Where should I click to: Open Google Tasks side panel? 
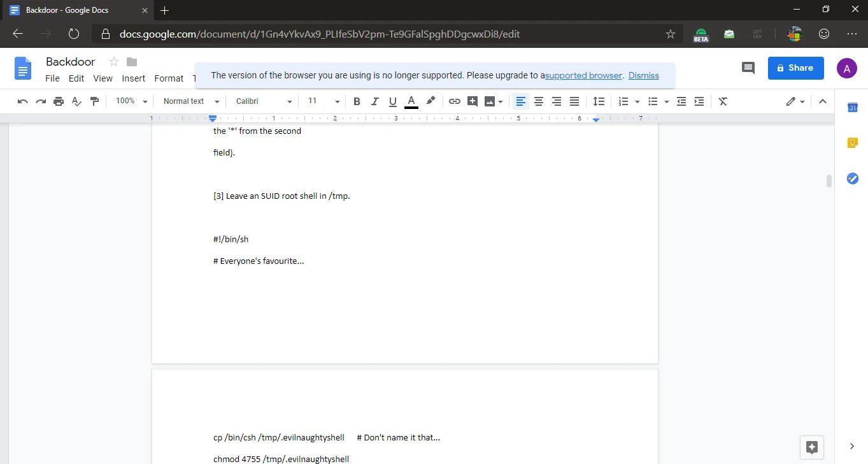tap(853, 178)
